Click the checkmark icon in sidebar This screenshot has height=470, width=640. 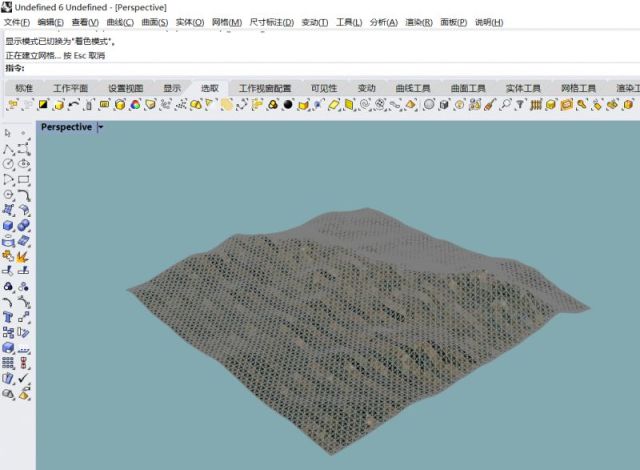point(24,378)
